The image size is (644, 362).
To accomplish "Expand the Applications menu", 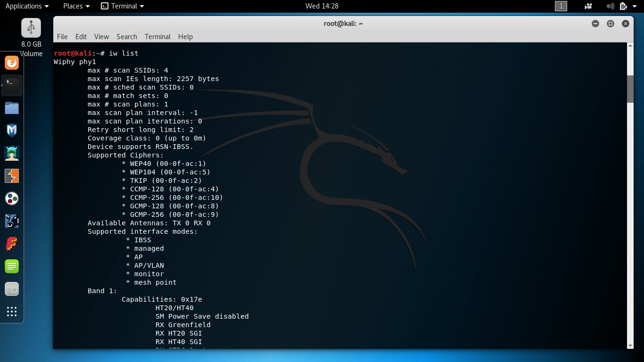I will point(27,6).
